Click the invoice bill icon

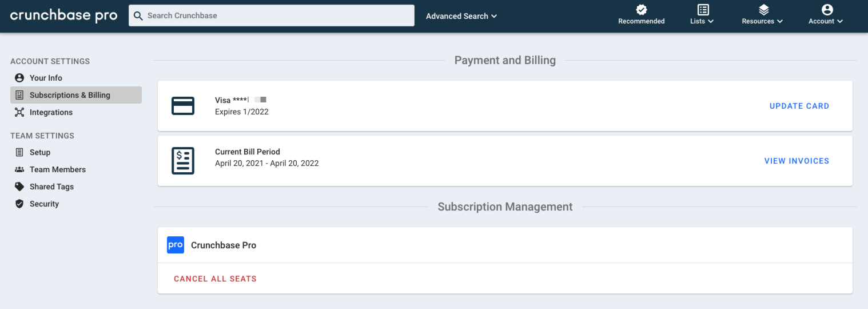183,161
